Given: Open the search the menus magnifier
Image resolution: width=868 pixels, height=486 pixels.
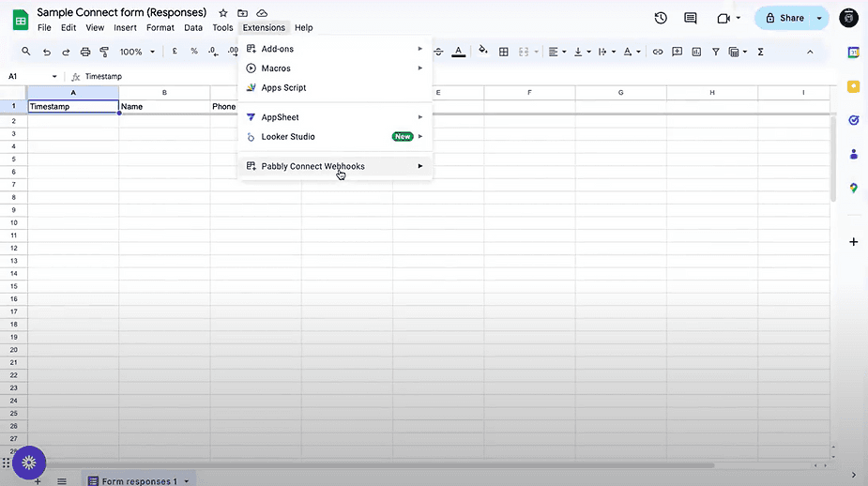Looking at the screenshot, I should 26,52.
